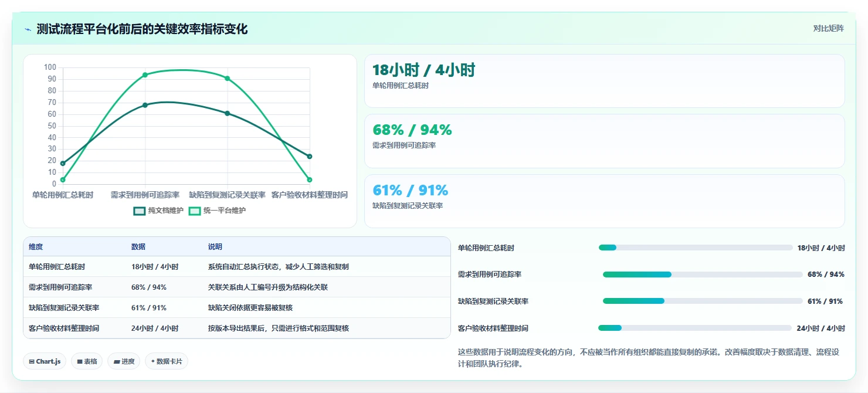Viewport: 868px width, 393px height.
Task: Click the 纯文档维护 legend color box
Action: pos(140,211)
